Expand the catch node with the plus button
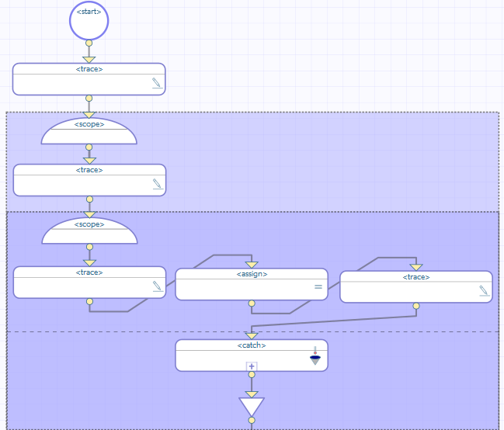This screenshot has width=504, height=430. [x=252, y=366]
